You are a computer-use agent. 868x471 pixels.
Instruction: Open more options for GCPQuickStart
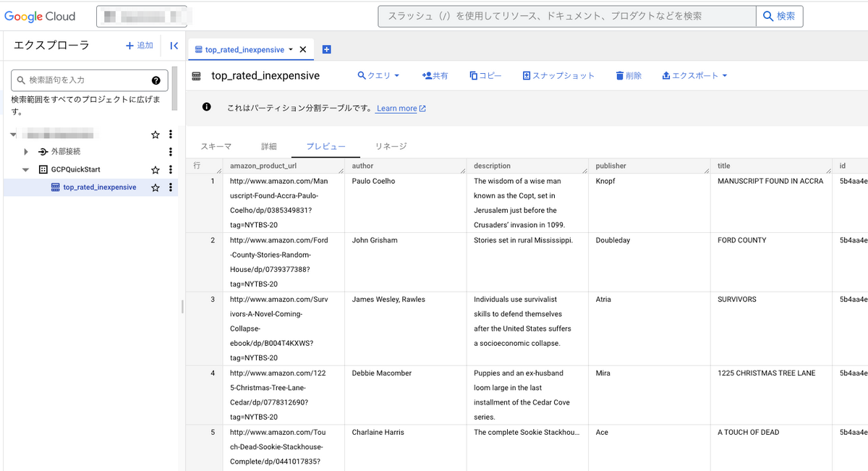tap(171, 170)
